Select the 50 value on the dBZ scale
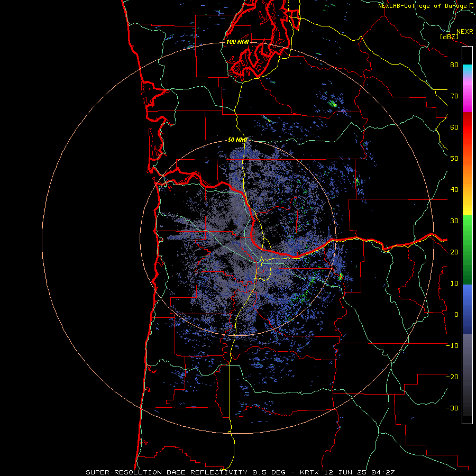 (454, 159)
